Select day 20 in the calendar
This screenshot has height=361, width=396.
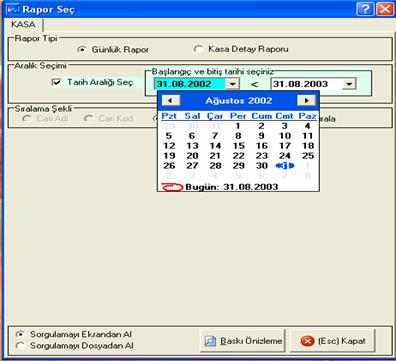192,156
